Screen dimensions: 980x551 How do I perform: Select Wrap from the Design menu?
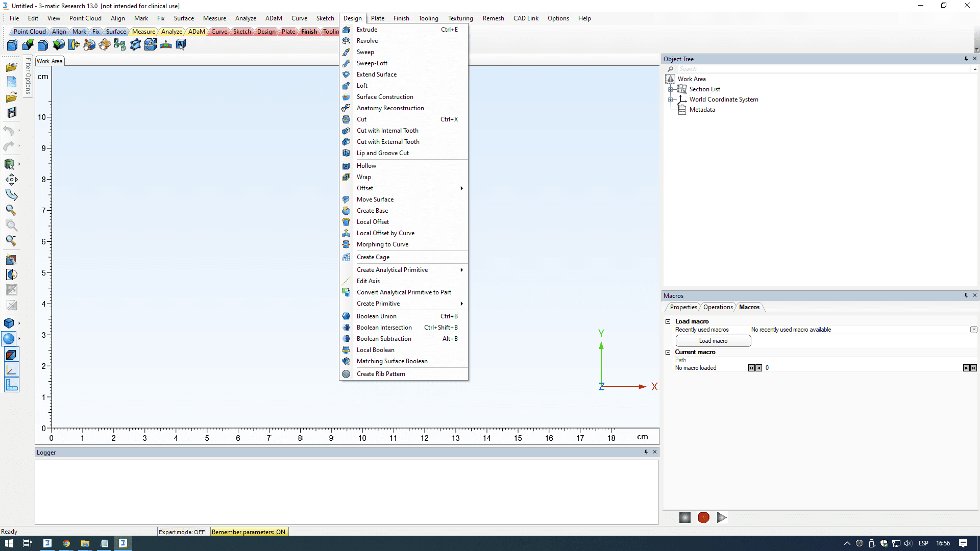pos(364,177)
